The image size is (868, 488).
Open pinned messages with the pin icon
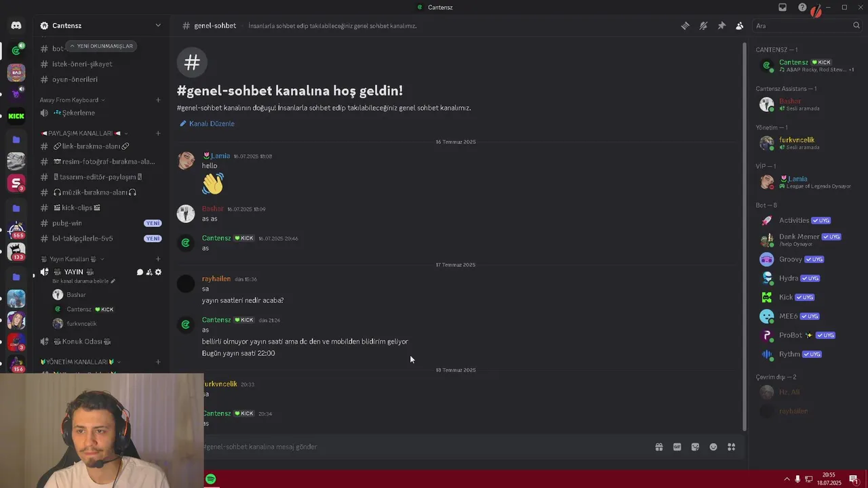(722, 26)
